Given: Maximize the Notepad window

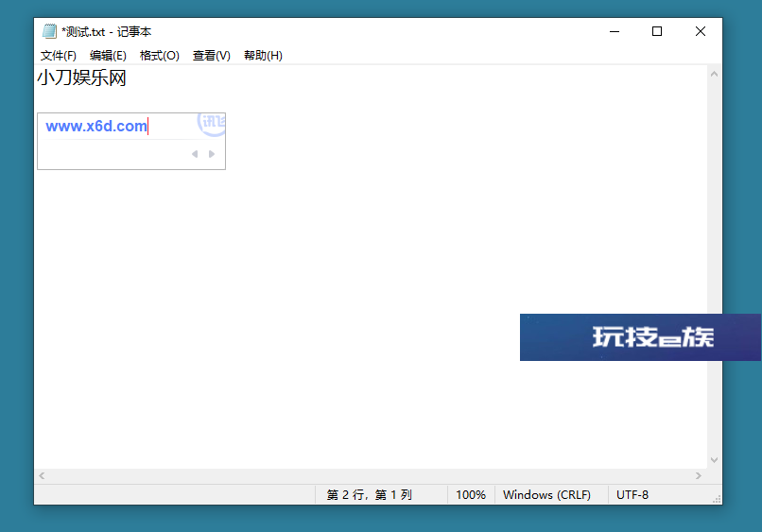Looking at the screenshot, I should pyautogui.click(x=657, y=31).
